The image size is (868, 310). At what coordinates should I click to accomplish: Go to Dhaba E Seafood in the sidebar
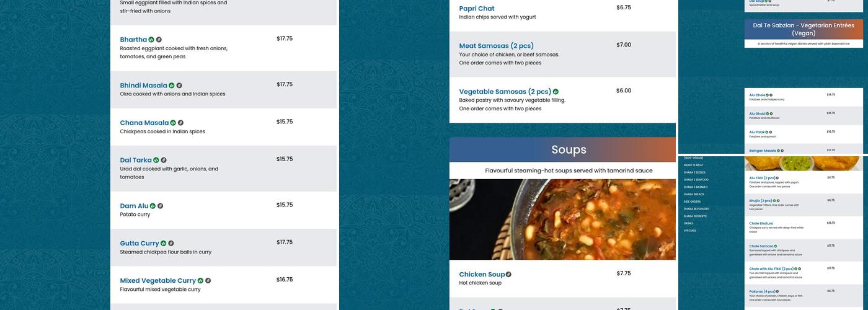coord(696,180)
